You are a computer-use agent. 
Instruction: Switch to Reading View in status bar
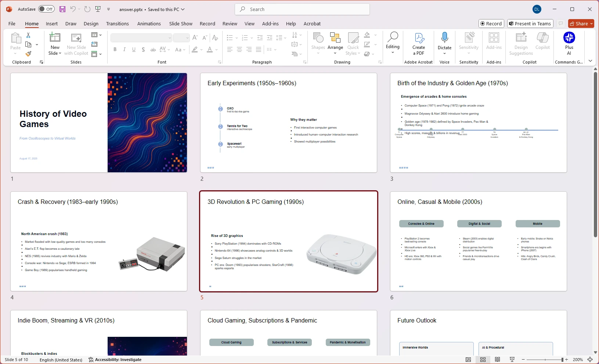497,360
